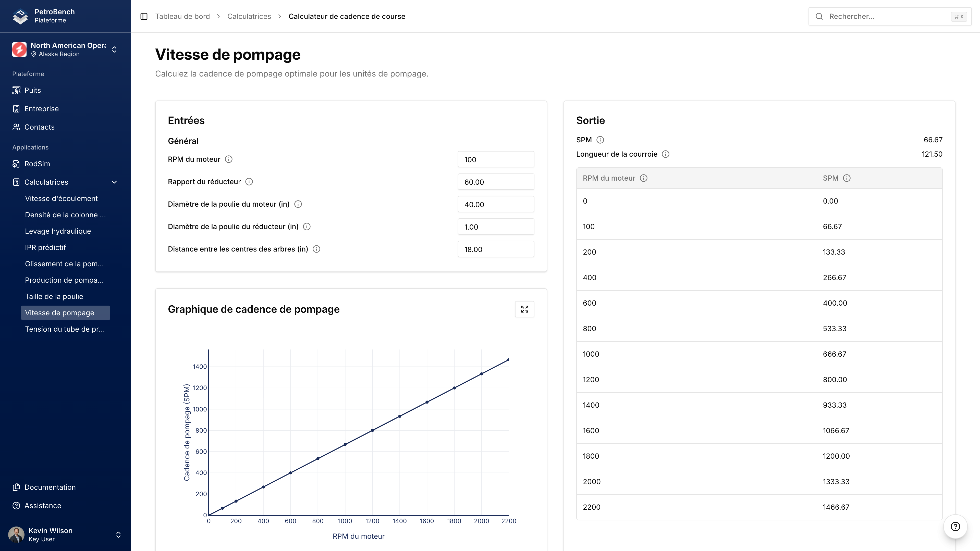Open Vitesse d'écoulement calculator
This screenshot has height=551, width=980.
(x=61, y=198)
